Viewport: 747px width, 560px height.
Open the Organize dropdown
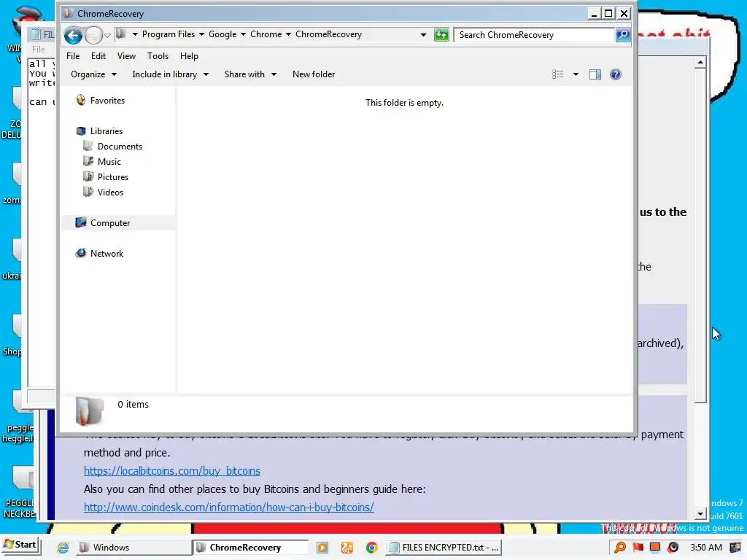pyautogui.click(x=93, y=74)
